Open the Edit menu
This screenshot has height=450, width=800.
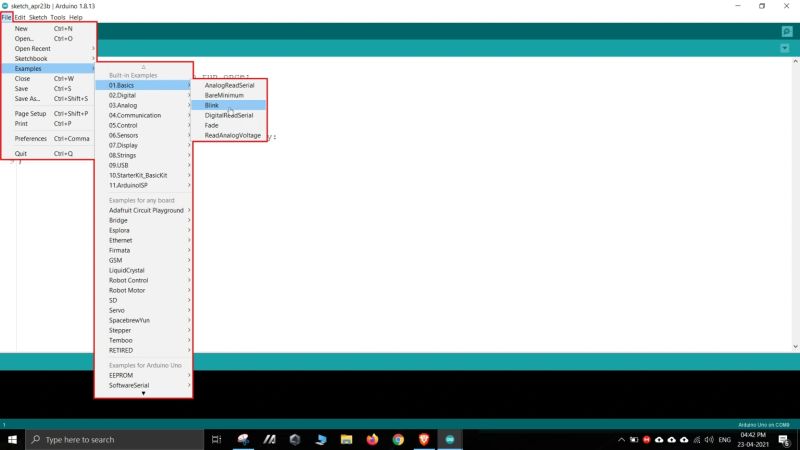(20, 17)
